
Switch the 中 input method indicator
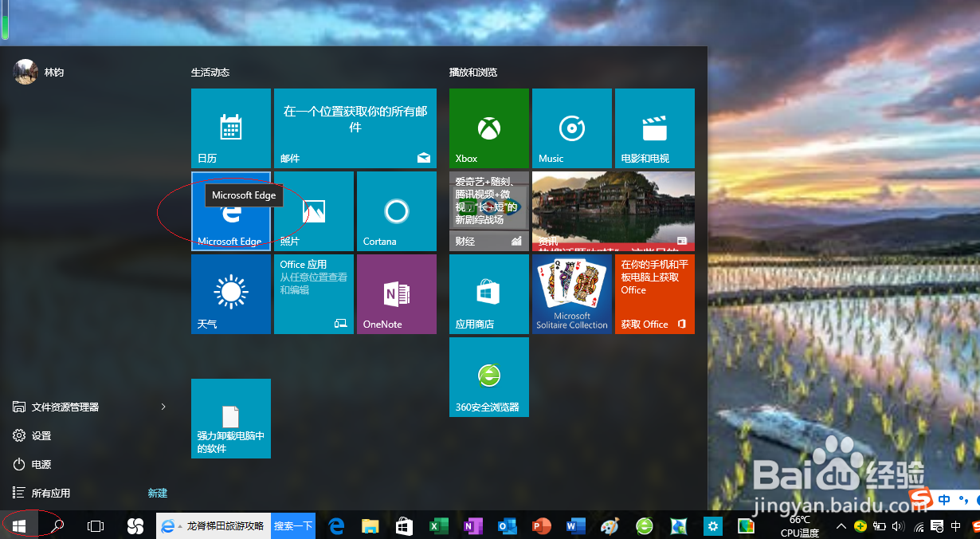(956, 525)
